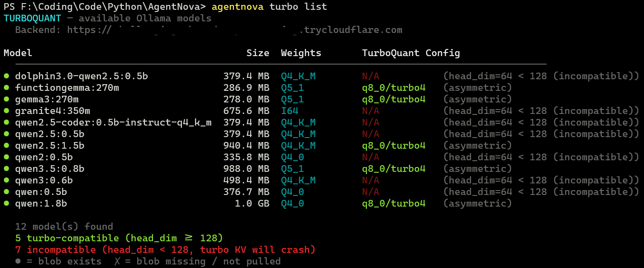644x268 pixels.
Task: Click model name qwen2:0.5b
Action: [44, 157]
